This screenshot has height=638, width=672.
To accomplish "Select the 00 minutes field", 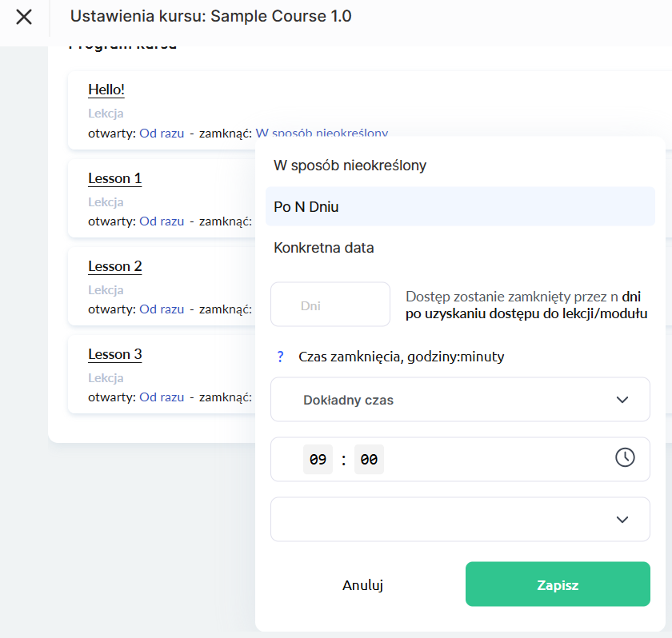I will click(x=369, y=460).
